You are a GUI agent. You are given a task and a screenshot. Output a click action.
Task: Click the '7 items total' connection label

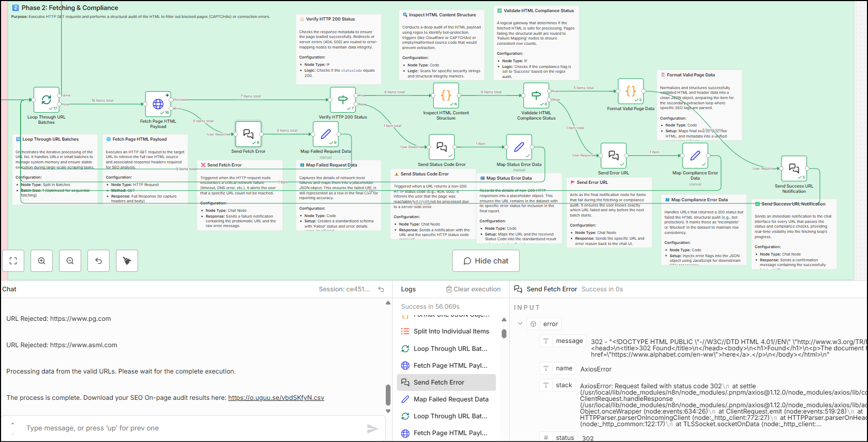tap(251, 96)
